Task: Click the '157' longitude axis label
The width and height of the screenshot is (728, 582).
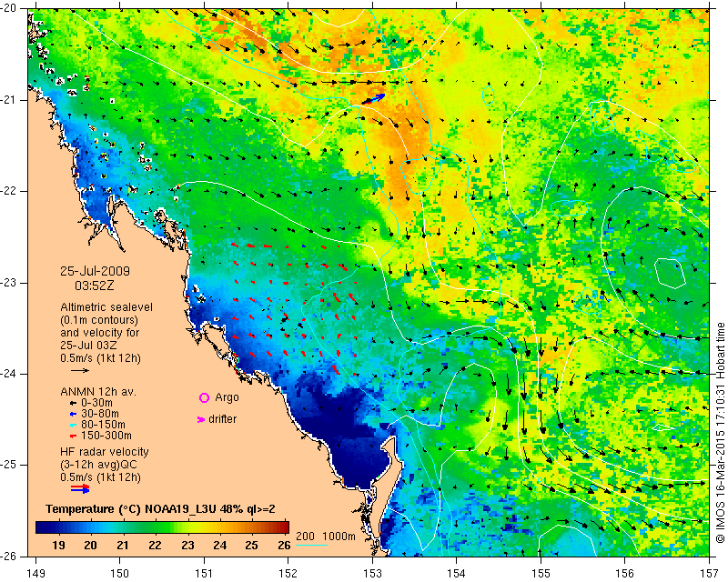Action: point(709,574)
